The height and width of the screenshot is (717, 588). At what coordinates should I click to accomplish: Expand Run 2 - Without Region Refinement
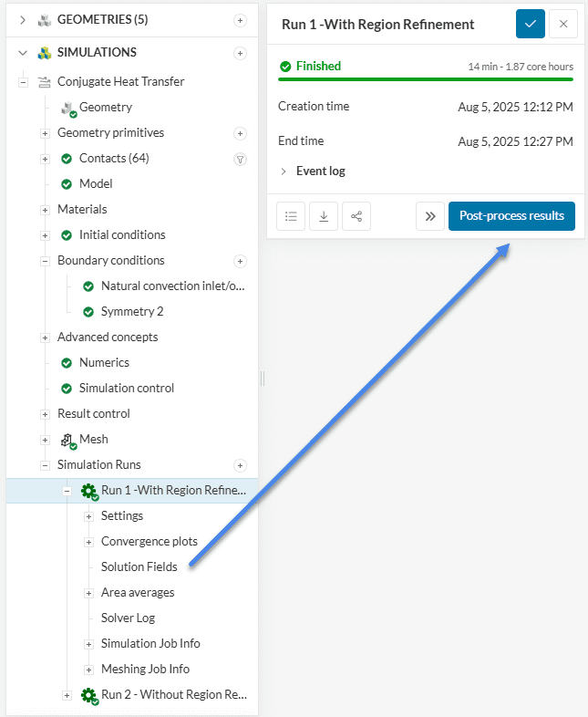coord(67,695)
